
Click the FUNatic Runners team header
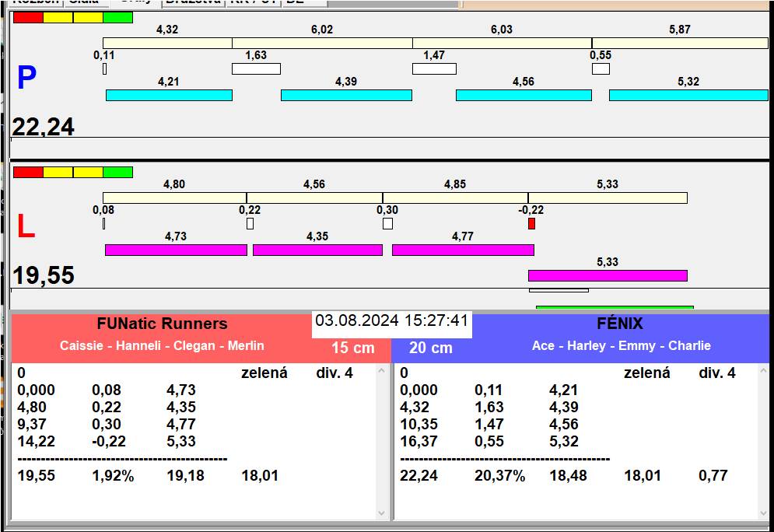tap(162, 324)
